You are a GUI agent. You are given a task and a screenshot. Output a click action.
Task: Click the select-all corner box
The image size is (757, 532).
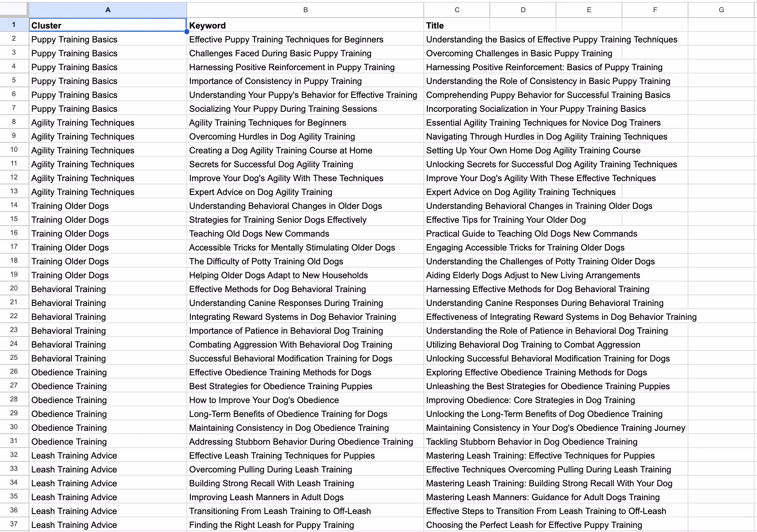(14, 9)
